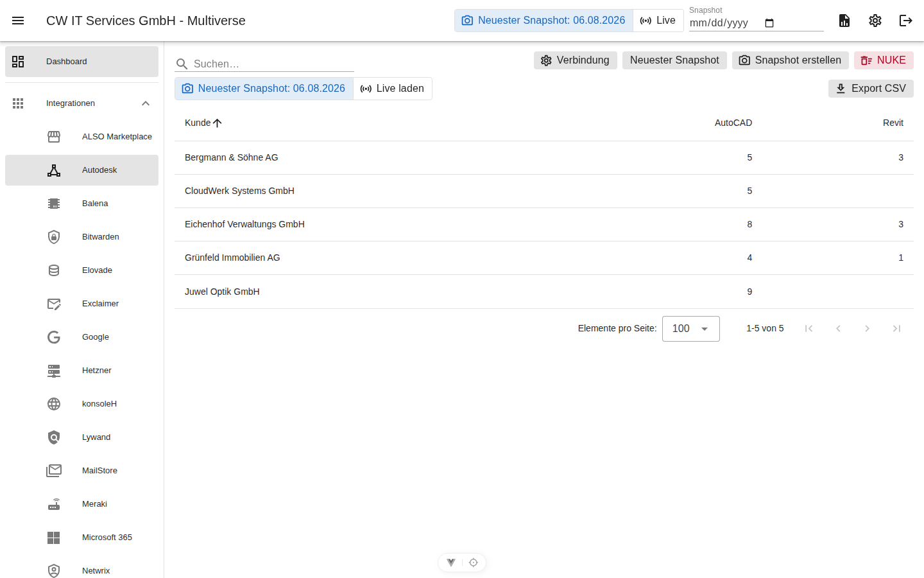Viewport: 924px width, 578px height.
Task: Click Grünfeld Immobilien AutoCAD value 4
Action: 749,258
